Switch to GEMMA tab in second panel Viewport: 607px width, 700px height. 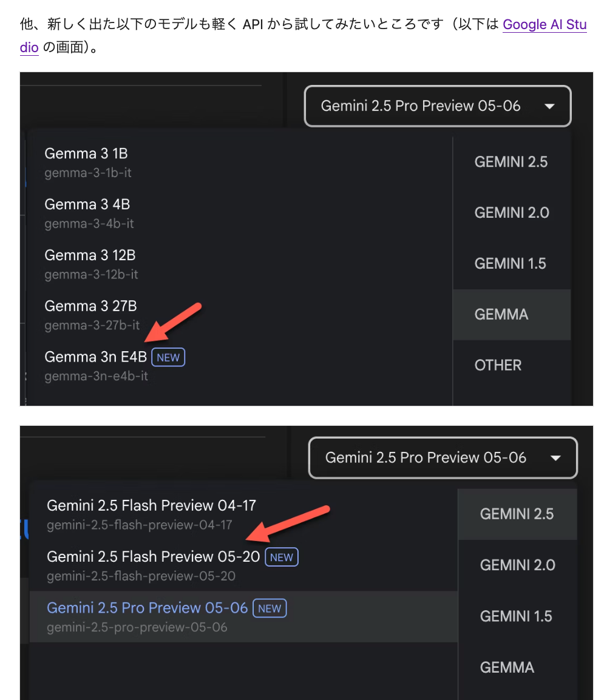pyautogui.click(x=507, y=668)
